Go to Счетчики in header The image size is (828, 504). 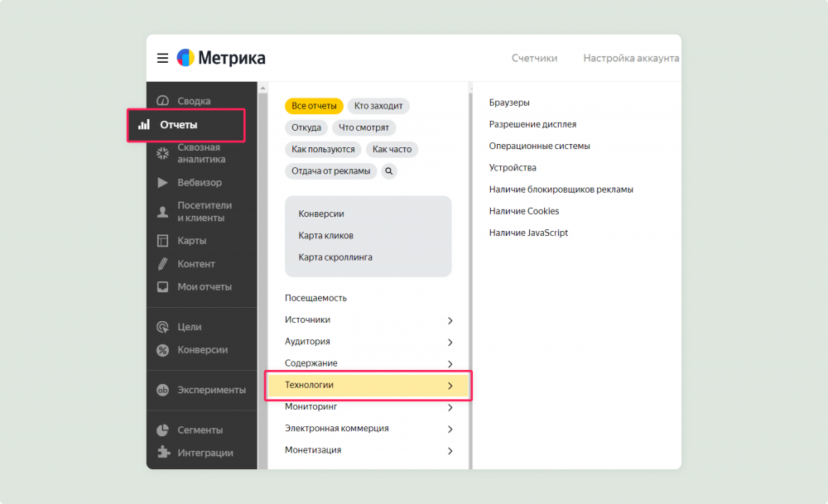[534, 58]
